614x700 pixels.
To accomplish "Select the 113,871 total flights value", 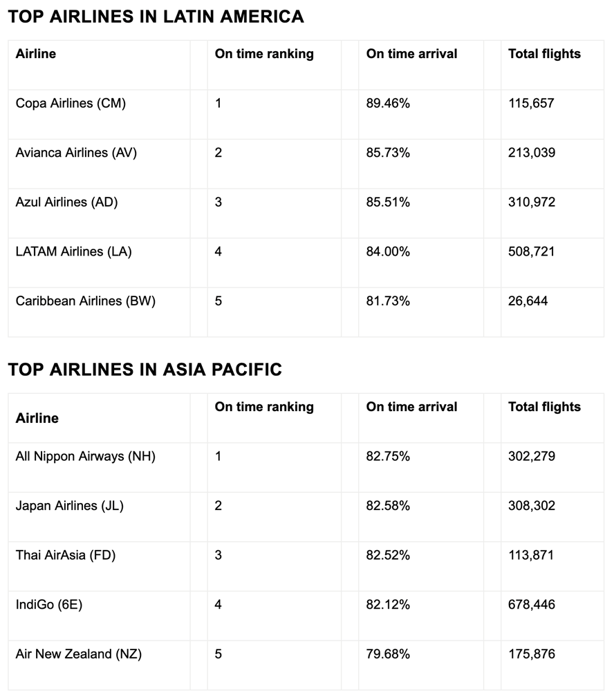I will pos(531,556).
